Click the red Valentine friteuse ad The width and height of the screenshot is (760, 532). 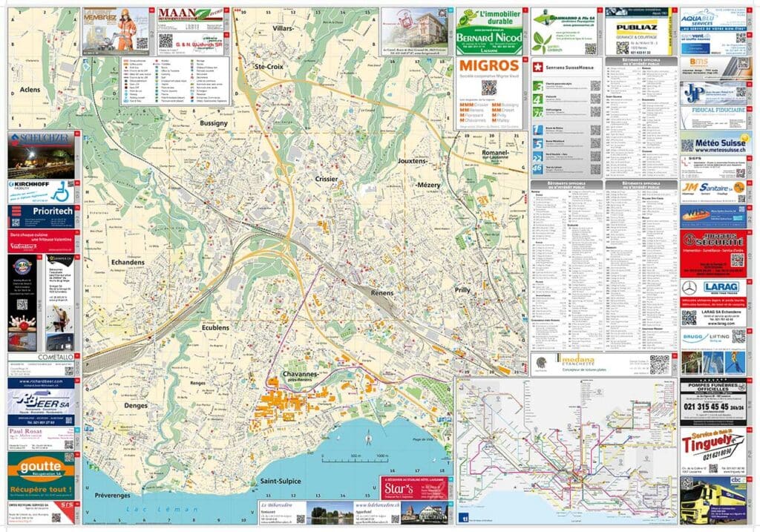(42, 241)
